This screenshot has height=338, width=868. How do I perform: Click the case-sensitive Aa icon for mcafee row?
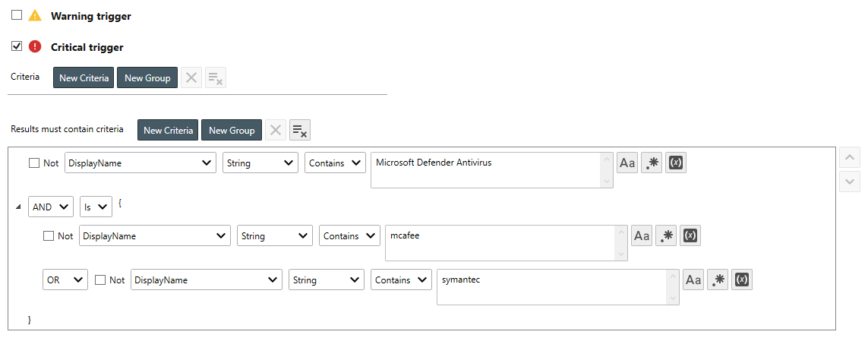coord(642,235)
